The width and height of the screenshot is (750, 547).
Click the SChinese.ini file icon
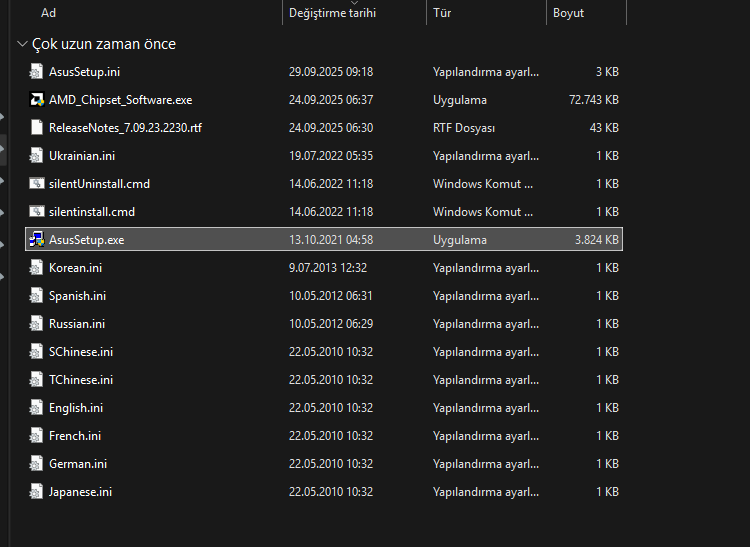point(36,352)
